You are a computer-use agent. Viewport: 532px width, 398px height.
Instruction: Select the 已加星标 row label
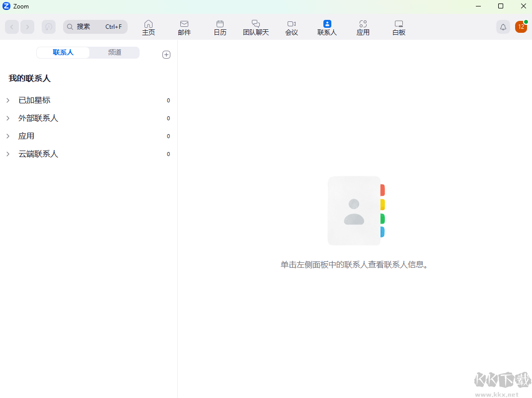pyautogui.click(x=34, y=100)
